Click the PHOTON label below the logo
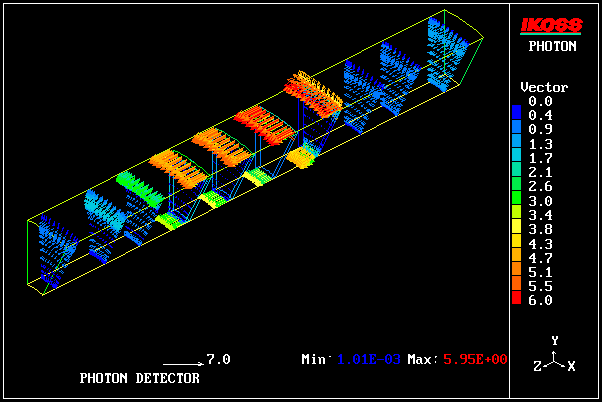Screen dimensions: 602x402 [553, 46]
